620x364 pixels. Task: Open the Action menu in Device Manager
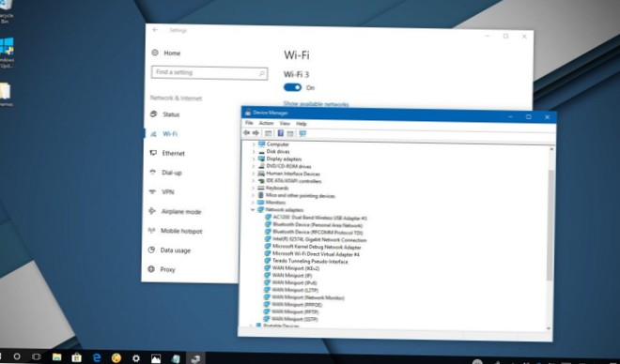[x=266, y=123]
